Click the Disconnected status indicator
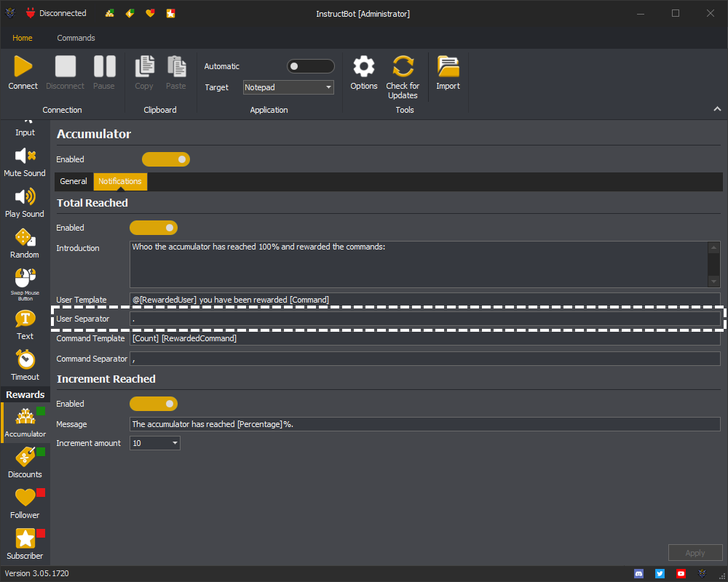Image resolution: width=728 pixels, height=582 pixels. coord(56,14)
